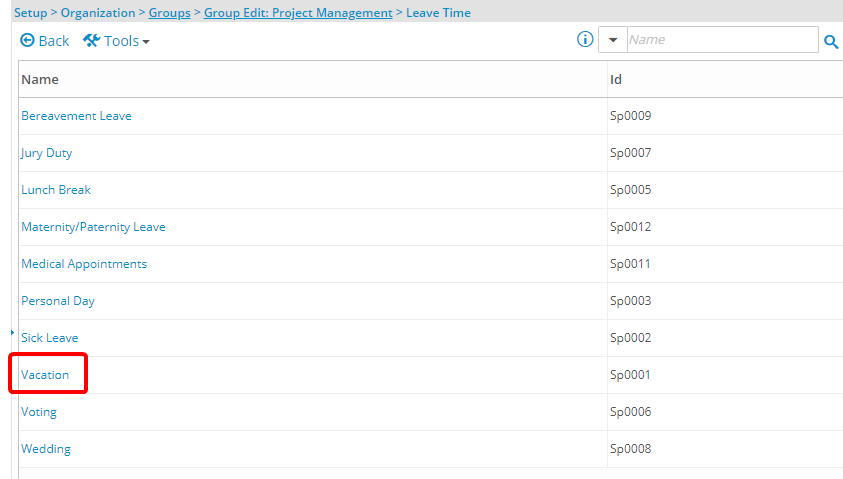Expand the search criteria dropdown arrow
This screenshot has width=843, height=479.
613,40
